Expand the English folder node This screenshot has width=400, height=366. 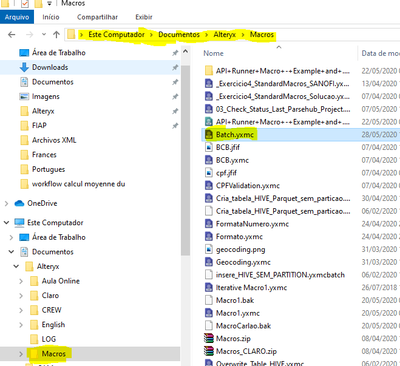pos(21,325)
